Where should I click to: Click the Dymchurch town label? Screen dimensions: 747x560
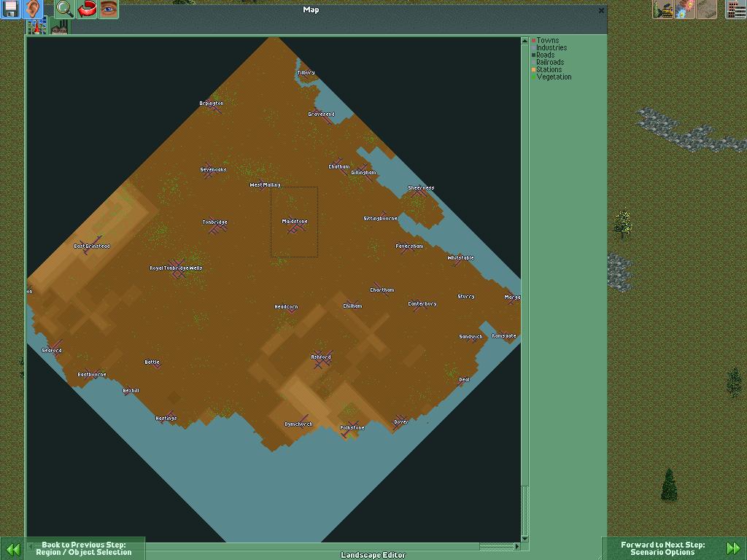tap(298, 424)
